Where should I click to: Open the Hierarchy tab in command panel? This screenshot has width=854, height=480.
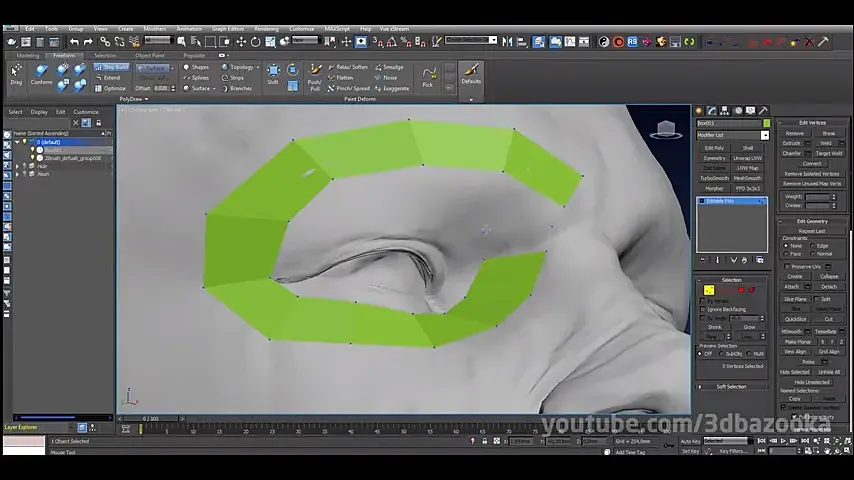[724, 111]
